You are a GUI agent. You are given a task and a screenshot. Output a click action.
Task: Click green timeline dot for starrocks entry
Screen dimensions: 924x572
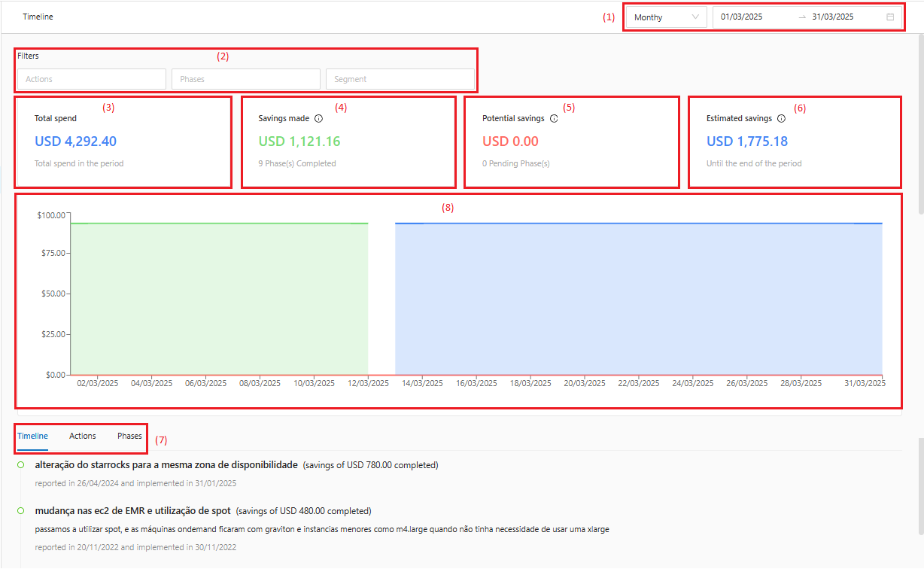point(21,465)
